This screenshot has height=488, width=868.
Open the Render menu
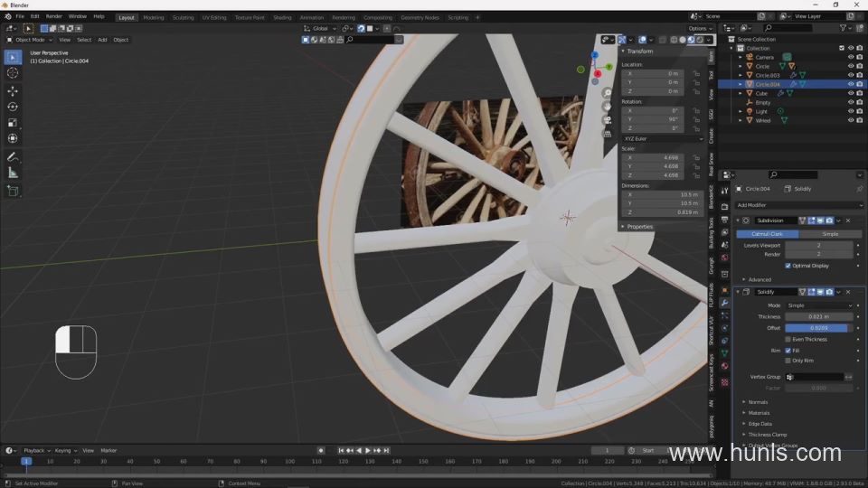[x=53, y=16]
